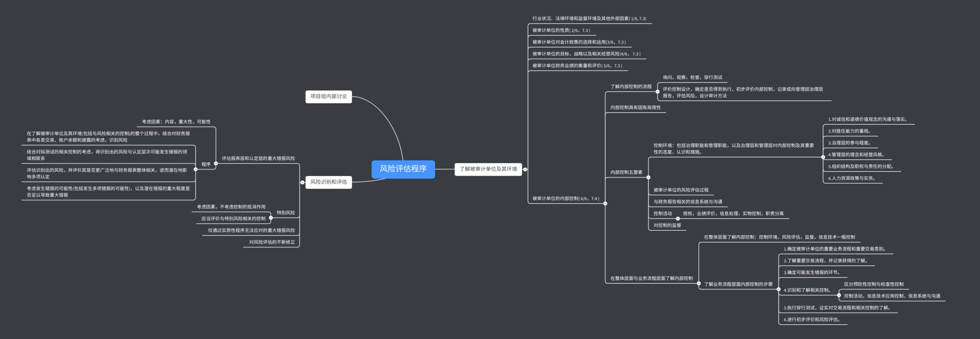Image resolution: width=980 pixels, height=339 pixels.
Task: Select the 内部控制具有固有局限性 node
Action: point(635,108)
